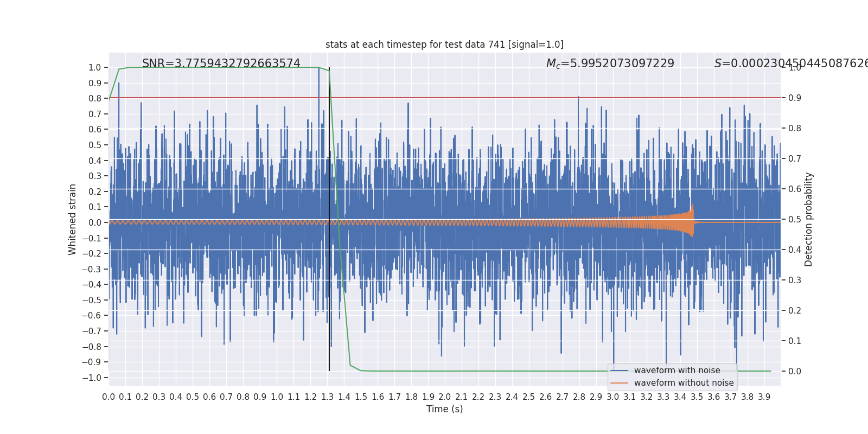Click the right axis tick label 0.7

point(795,159)
